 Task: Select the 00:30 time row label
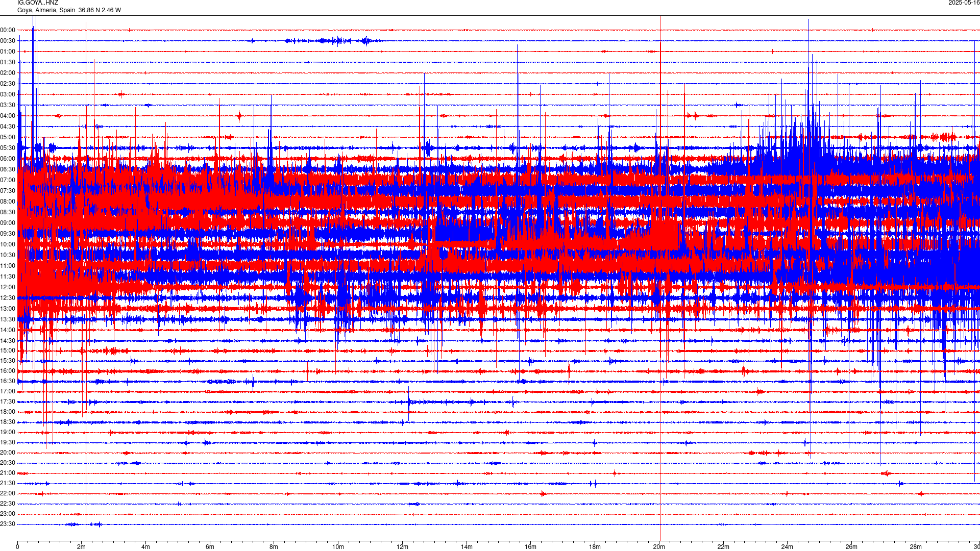pos(8,41)
